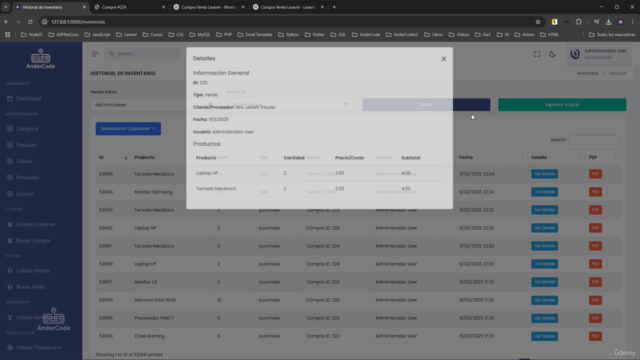This screenshot has height=360, width=640.
Task: Bookmark page with star icon
Action: point(538,22)
